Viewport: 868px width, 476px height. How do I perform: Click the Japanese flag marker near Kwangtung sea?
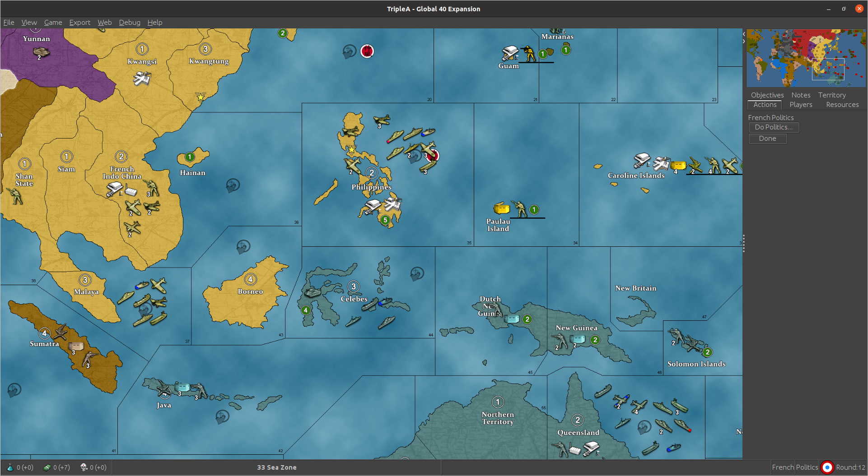[x=367, y=51]
